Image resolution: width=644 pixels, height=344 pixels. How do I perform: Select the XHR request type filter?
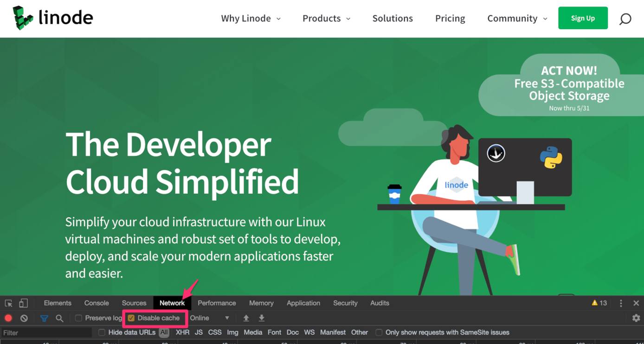182,332
